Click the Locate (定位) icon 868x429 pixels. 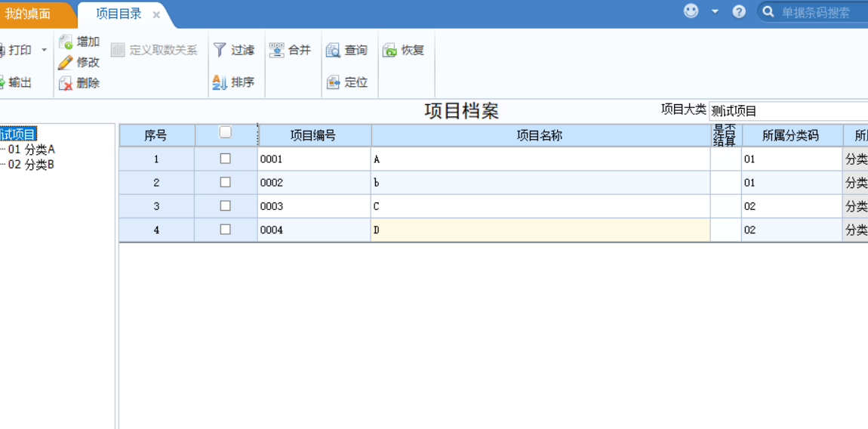[x=333, y=83]
